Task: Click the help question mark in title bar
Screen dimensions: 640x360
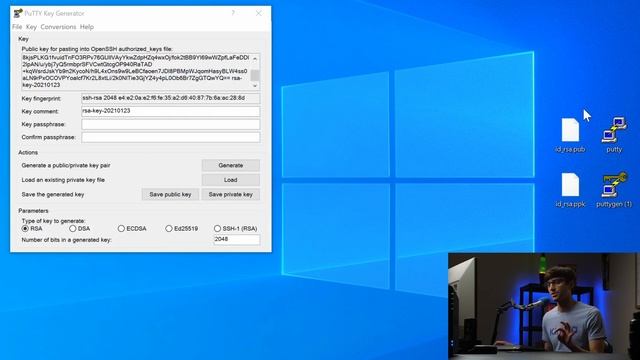Action: click(233, 13)
